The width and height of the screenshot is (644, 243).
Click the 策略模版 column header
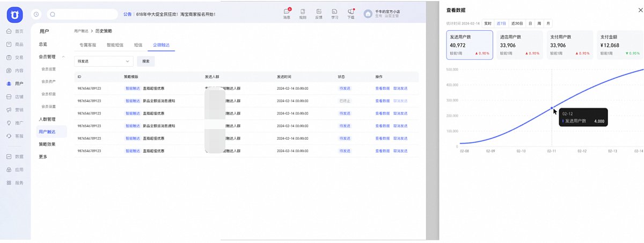coord(131,77)
